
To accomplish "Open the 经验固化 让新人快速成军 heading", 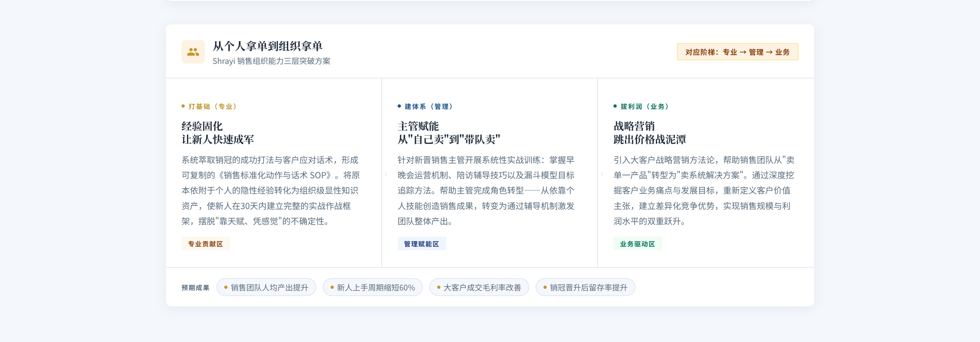I will coord(217,133).
